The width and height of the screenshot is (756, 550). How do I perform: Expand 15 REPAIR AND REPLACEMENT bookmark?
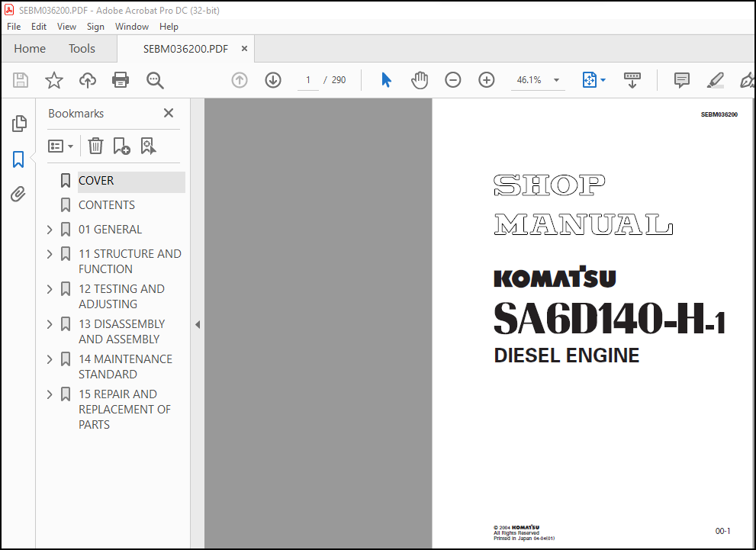[49, 394]
